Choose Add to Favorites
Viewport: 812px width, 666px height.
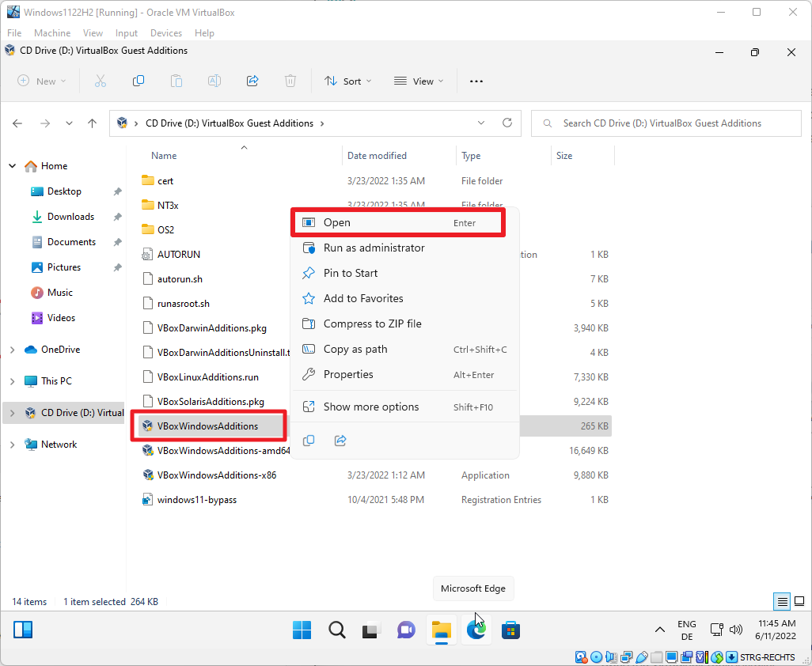tap(405, 298)
